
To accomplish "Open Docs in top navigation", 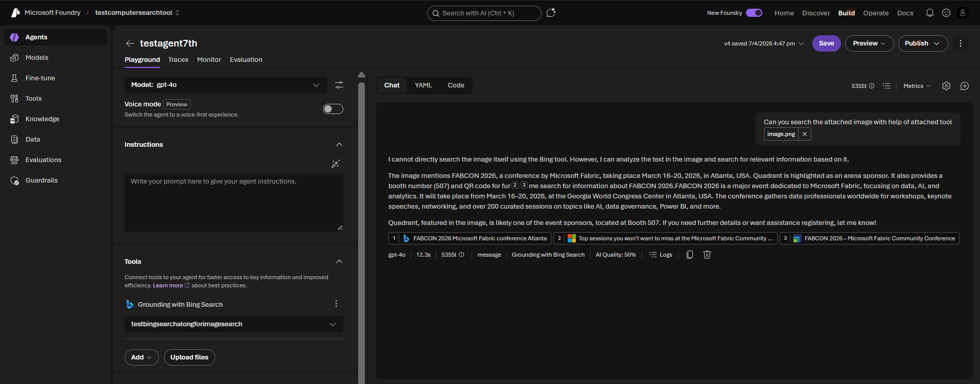I will click(905, 13).
